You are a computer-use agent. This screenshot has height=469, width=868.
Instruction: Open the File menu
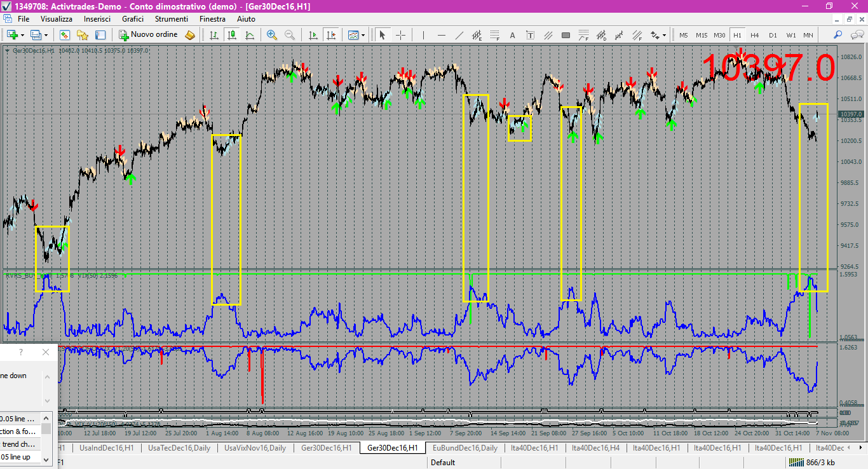coord(24,19)
